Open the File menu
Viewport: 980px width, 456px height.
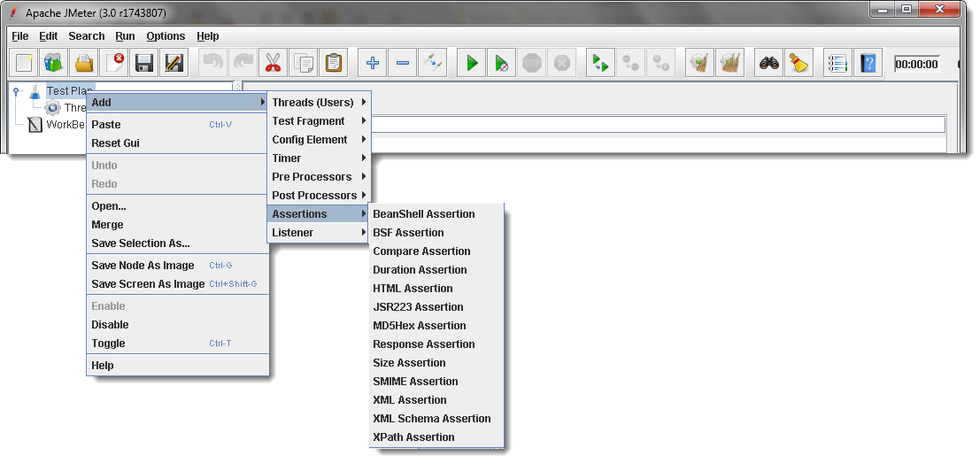[x=20, y=36]
